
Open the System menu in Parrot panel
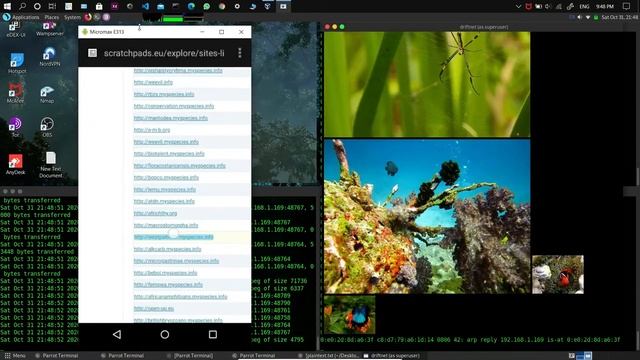click(72, 17)
